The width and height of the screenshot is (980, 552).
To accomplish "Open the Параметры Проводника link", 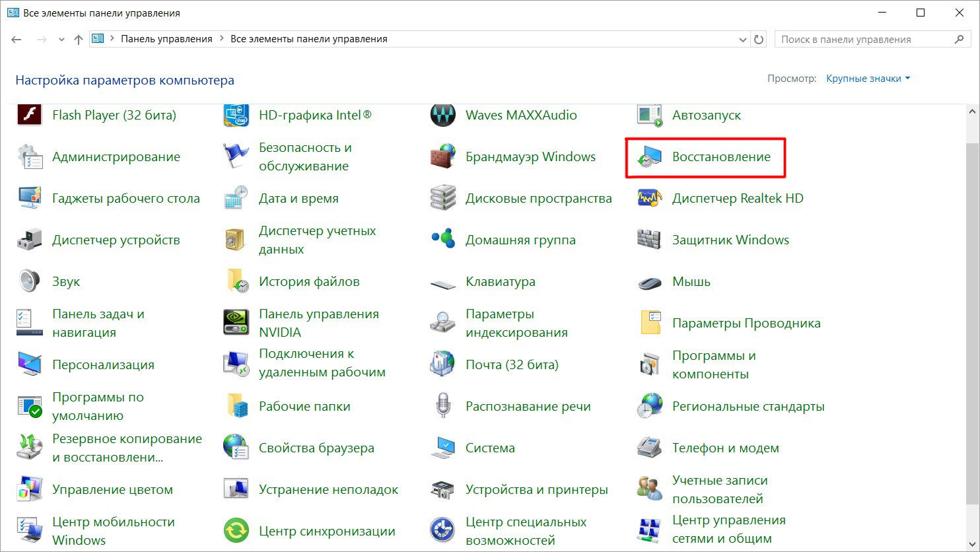I will point(746,324).
